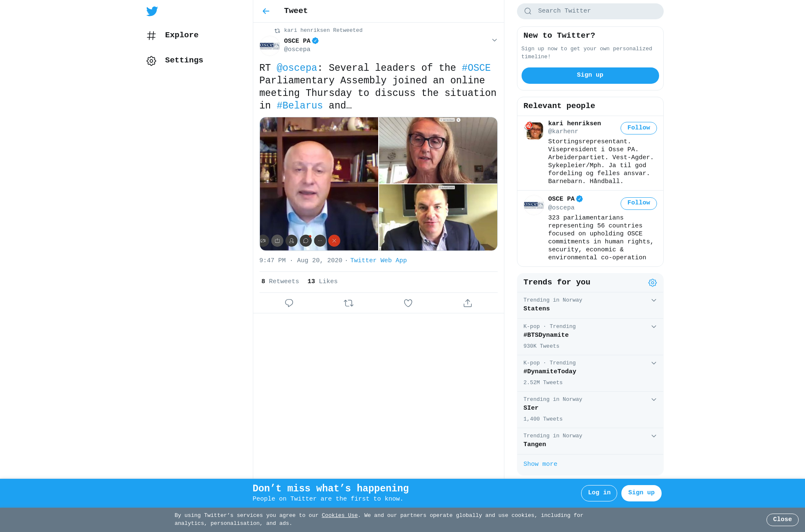The width and height of the screenshot is (805, 532).
Task: Expand options for Statens trend
Action: [654, 300]
